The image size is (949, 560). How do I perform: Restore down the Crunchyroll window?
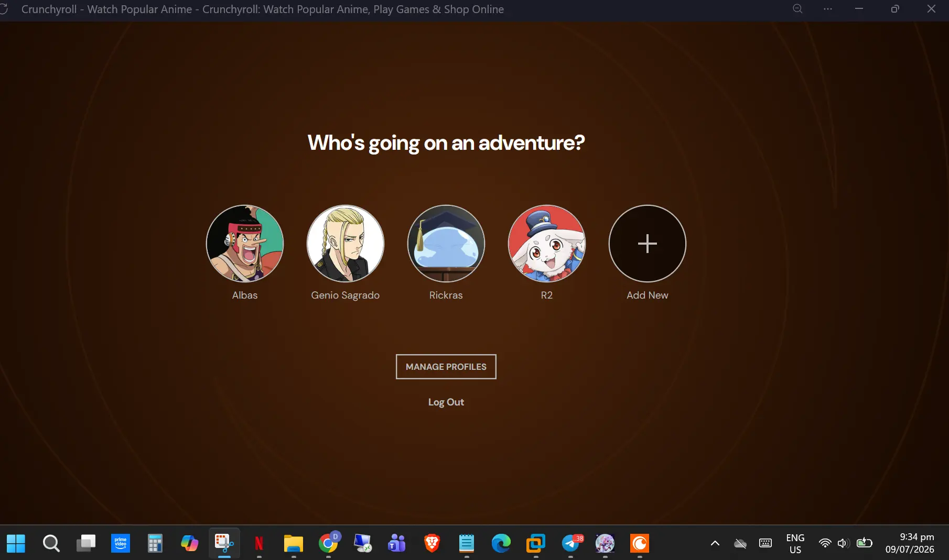[x=895, y=9]
